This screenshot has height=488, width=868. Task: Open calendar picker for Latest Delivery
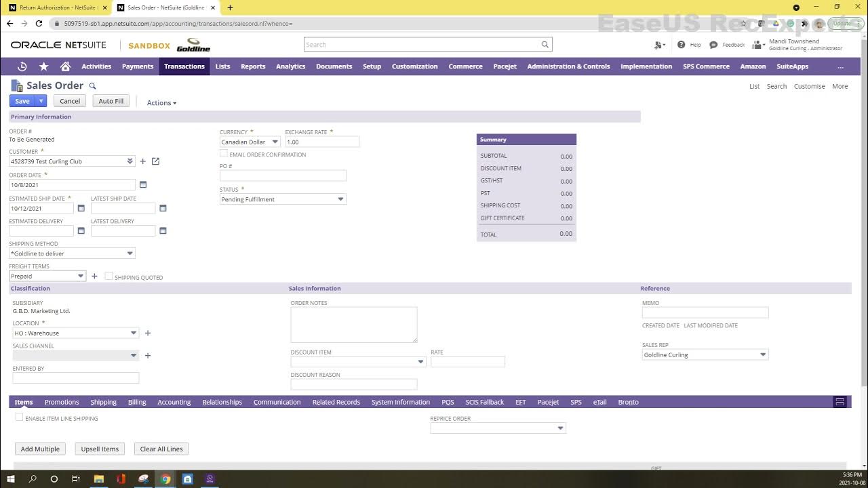pos(163,231)
